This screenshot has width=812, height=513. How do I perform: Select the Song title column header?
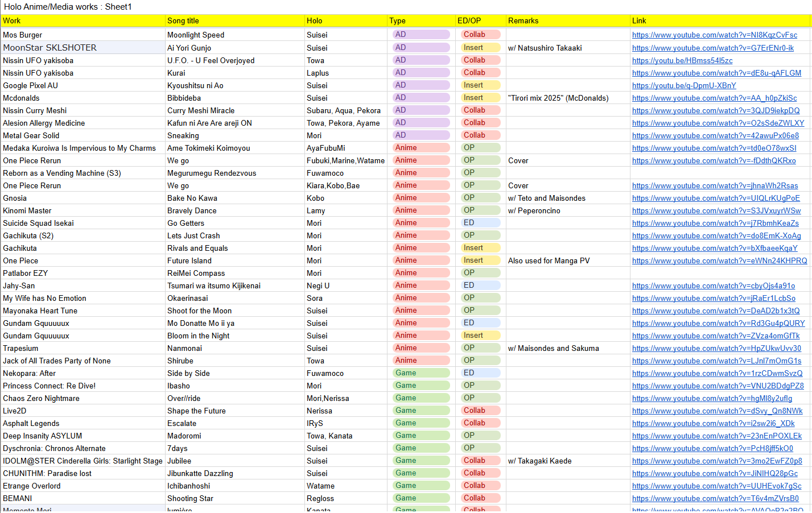[x=235, y=20]
